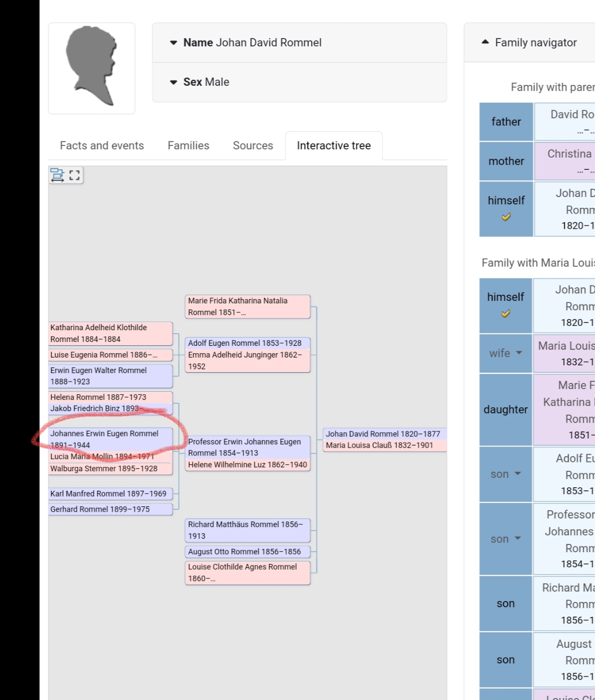Viewport: 595px width, 700px height.
Task: Select Johan David Rommel 1820–1877 in tree
Action: coord(385,434)
